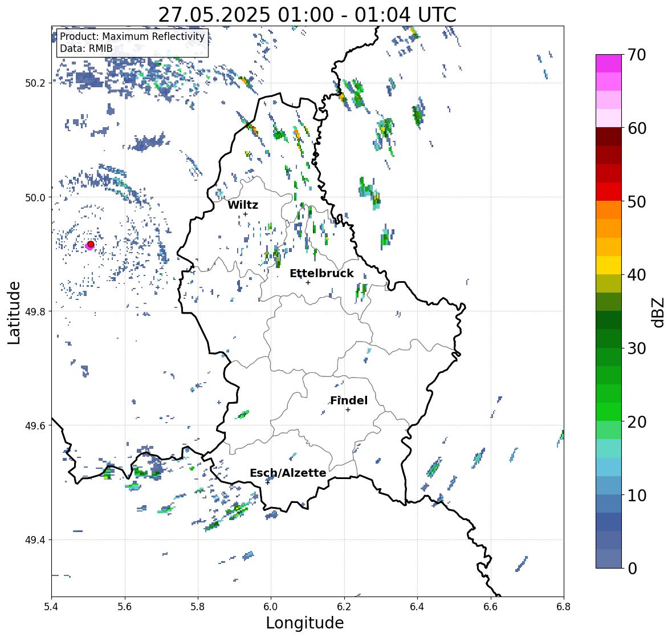Image resolution: width=672 pixels, height=637 pixels.
Task: Click the date and time title
Action: [307, 15]
